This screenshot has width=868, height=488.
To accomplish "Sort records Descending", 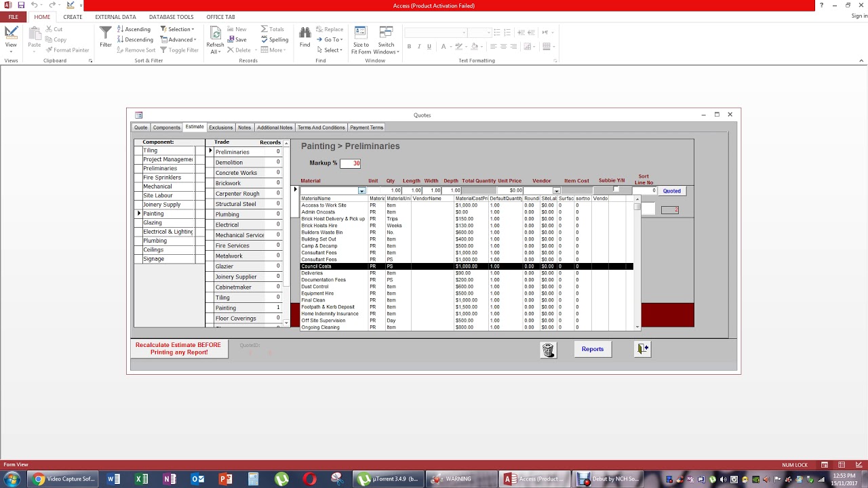I will point(135,39).
